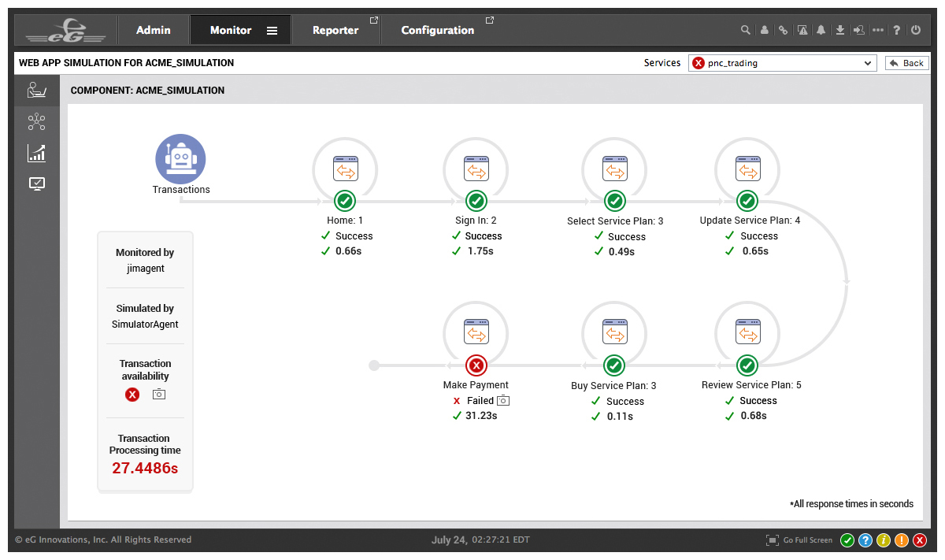Open the help question mark icon
This screenshot has height=560, width=945.
(897, 30)
